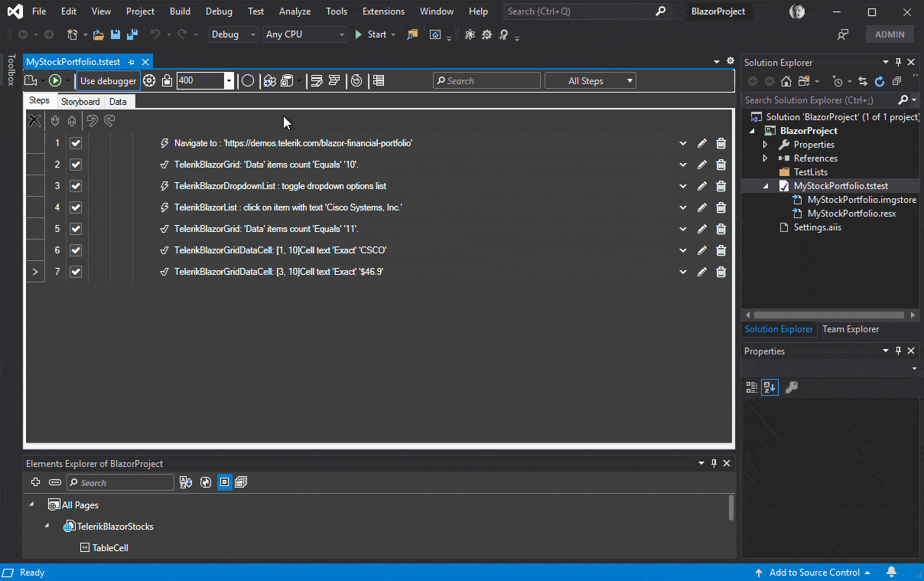Switch to the Storyboard tab
The height and width of the screenshot is (581, 924).
(80, 102)
